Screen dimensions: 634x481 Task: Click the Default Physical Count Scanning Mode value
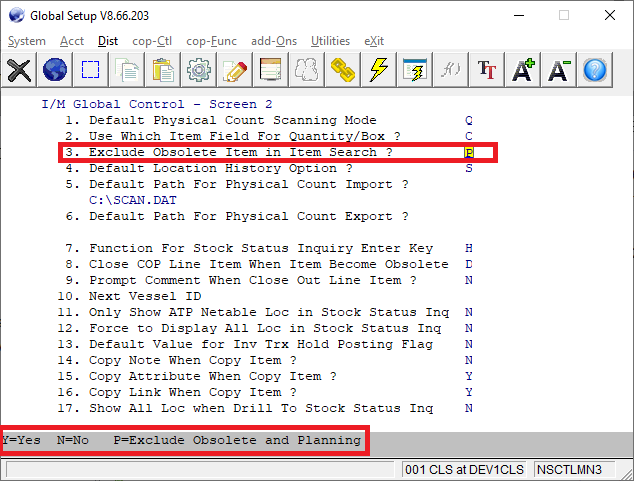pyautogui.click(x=469, y=120)
